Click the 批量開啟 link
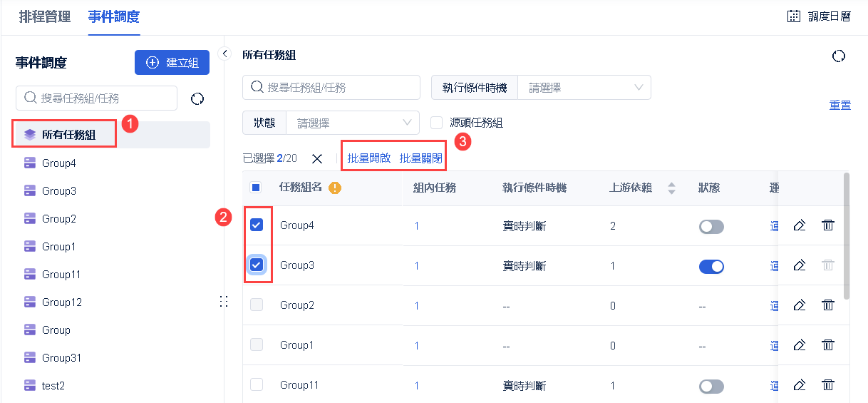Viewport: 868px width, 403px height. [369, 158]
